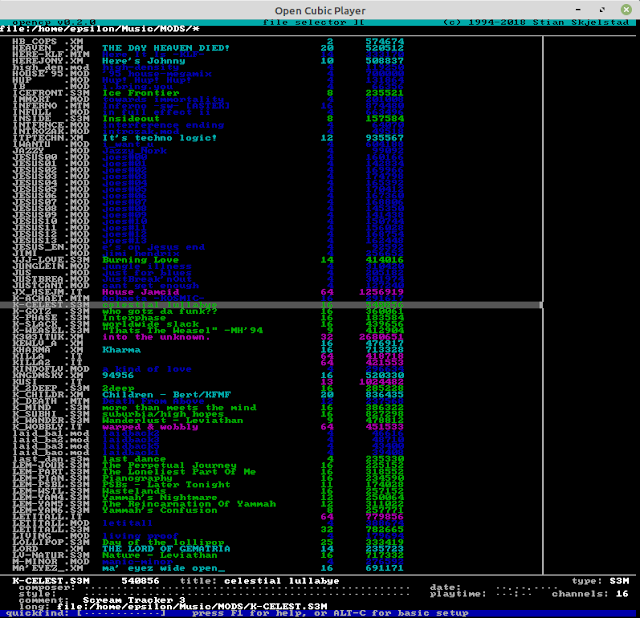
Task: Maximize the Open Cubic Player window
Action: pyautogui.click(x=602, y=9)
